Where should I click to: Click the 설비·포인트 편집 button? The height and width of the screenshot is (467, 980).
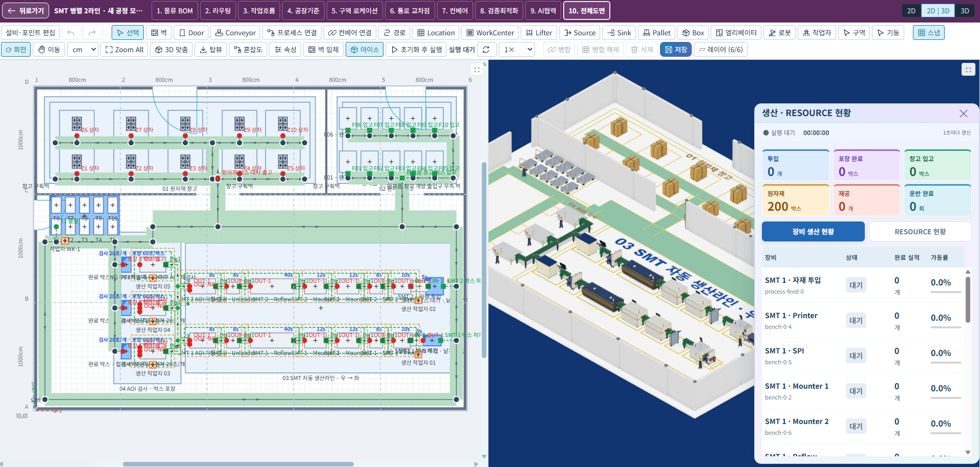point(31,33)
